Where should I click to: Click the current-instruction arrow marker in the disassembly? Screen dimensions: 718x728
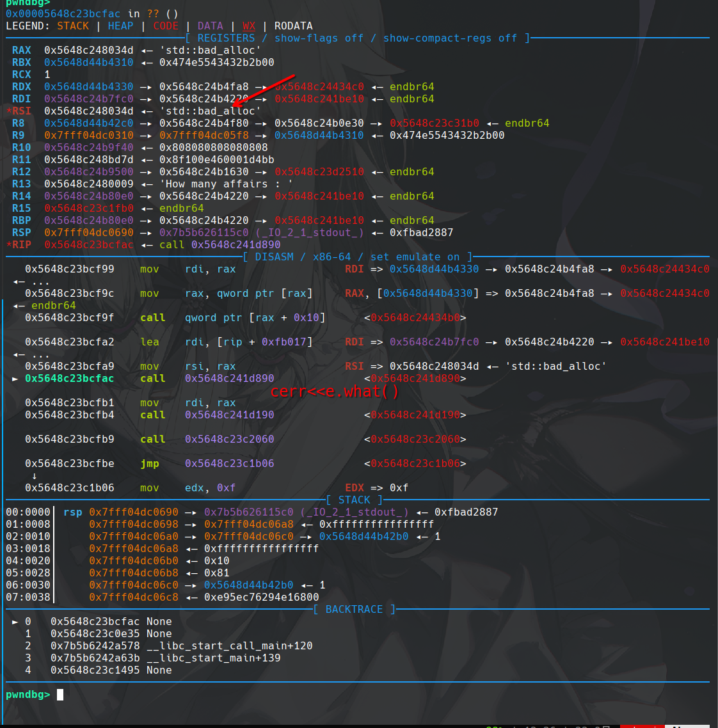tap(15, 379)
